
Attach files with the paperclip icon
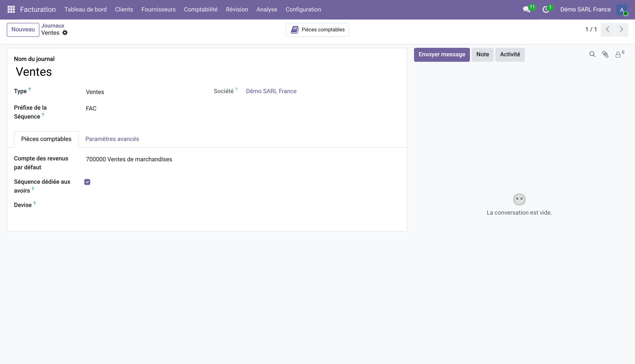605,54
